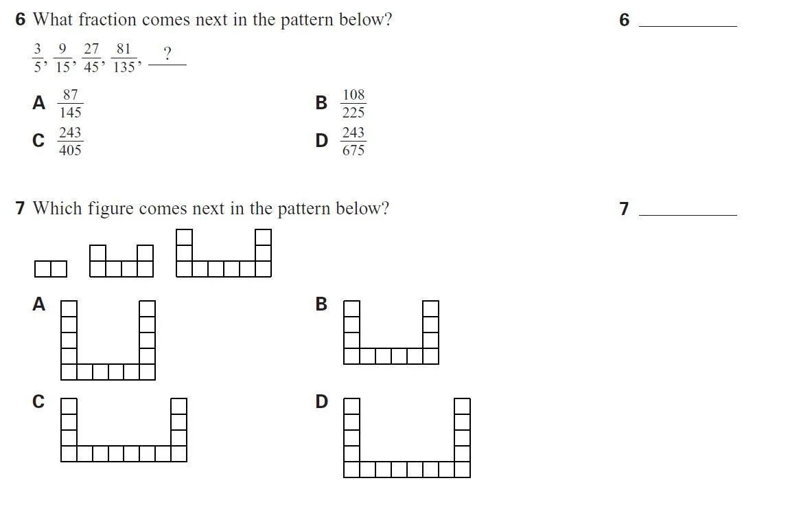Select answer A fraction 87 over 145
This screenshot has height=507, width=812.
tap(70, 103)
